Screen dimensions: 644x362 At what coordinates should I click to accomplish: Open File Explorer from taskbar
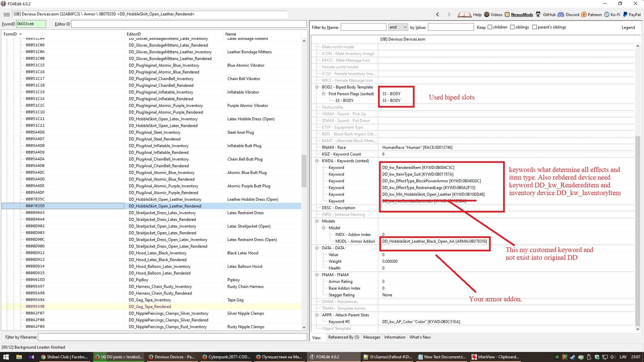19,357
